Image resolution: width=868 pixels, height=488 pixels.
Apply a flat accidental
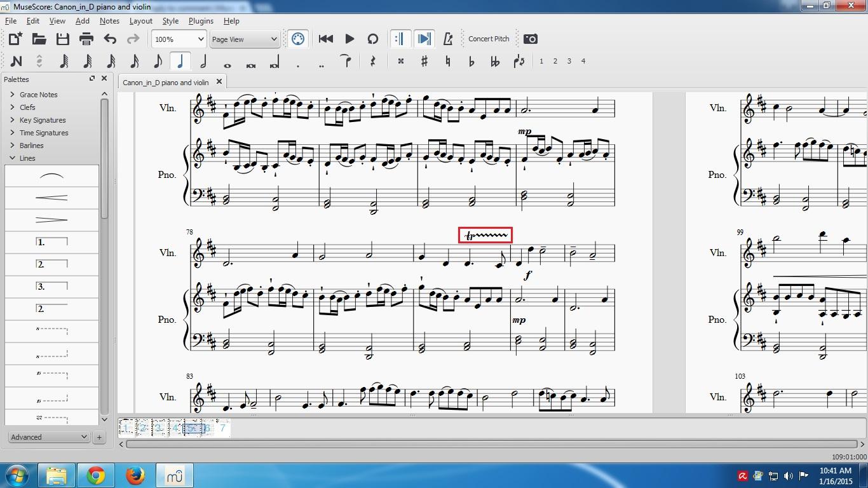(x=471, y=62)
